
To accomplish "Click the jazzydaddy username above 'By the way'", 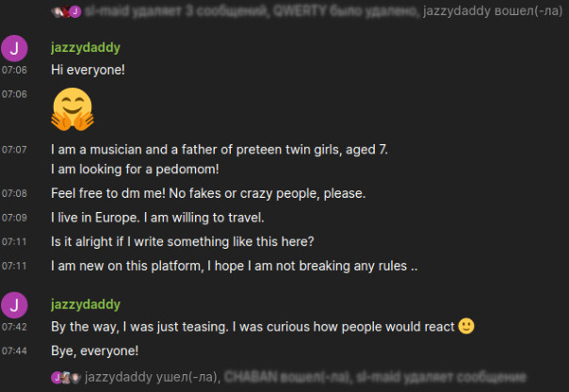I will pyautogui.click(x=86, y=304).
